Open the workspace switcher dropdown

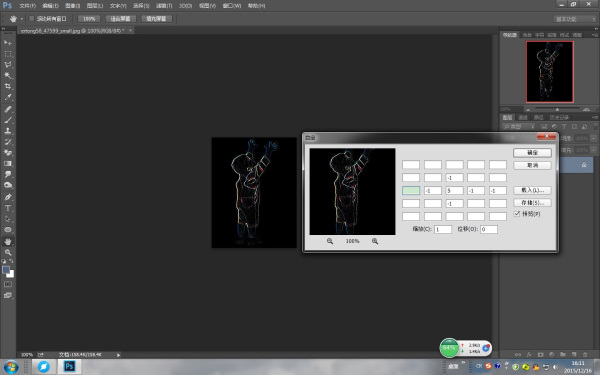pos(575,19)
